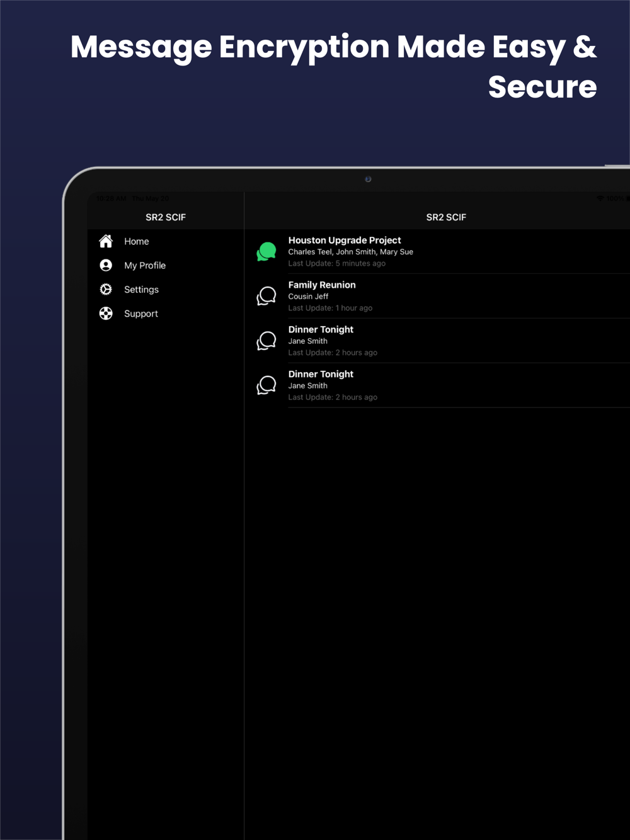
Task: Click 'Last Update: 5 minutes ago' text
Action: click(337, 264)
